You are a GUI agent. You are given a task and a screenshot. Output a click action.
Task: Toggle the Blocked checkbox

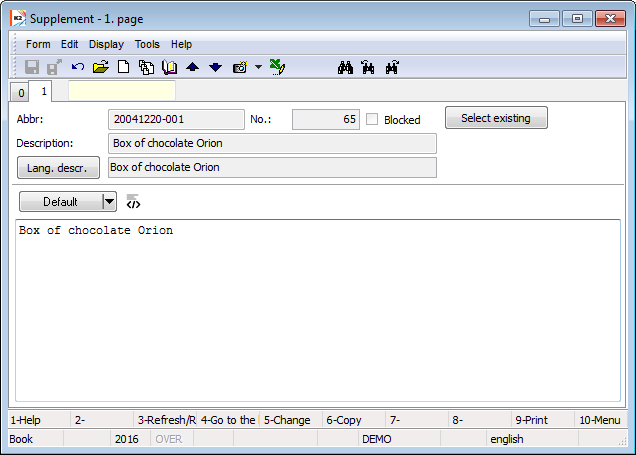point(372,119)
